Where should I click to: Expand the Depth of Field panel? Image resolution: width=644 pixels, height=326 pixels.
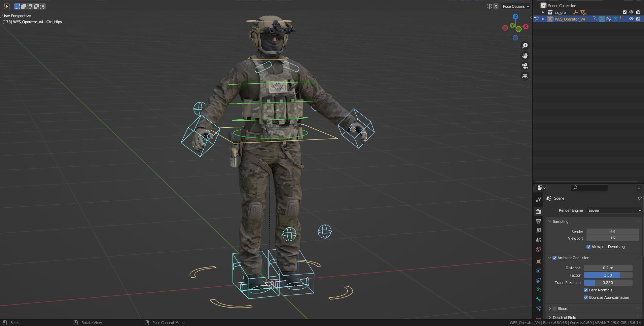(x=550, y=317)
